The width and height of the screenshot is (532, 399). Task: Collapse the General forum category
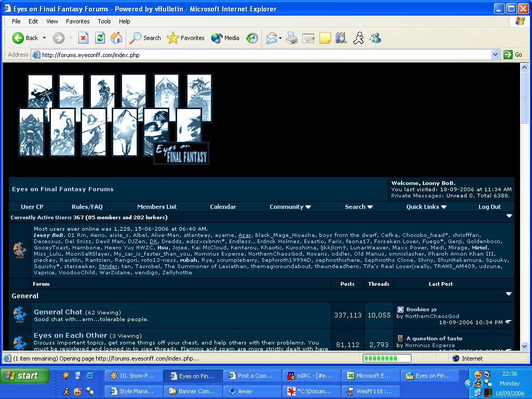pyautogui.click(x=509, y=294)
